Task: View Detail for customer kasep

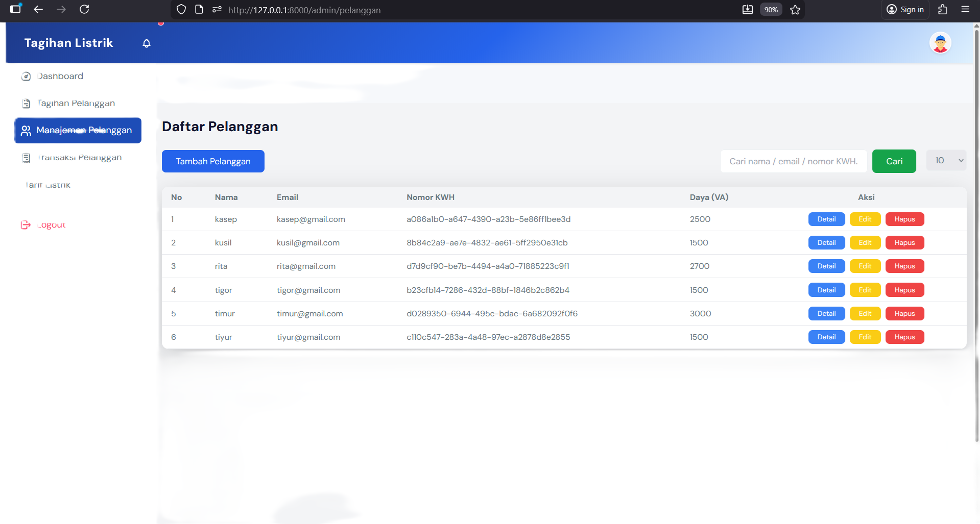Action: coord(826,219)
